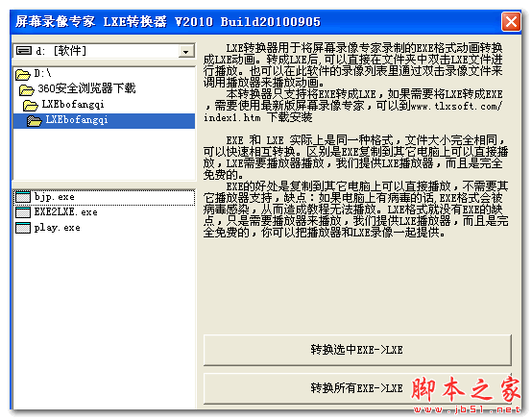
Task: Click the window title 屏幕录像专家 LXE转换器
Action: coord(91,22)
